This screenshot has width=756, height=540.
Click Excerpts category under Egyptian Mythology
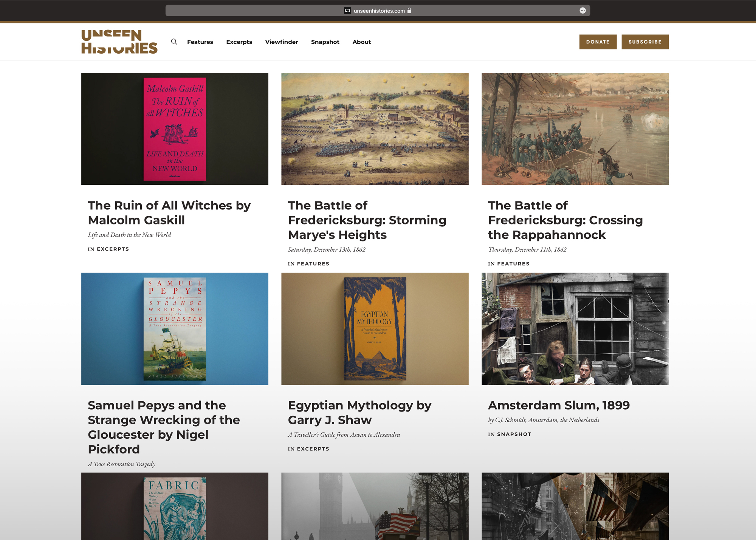pos(313,449)
